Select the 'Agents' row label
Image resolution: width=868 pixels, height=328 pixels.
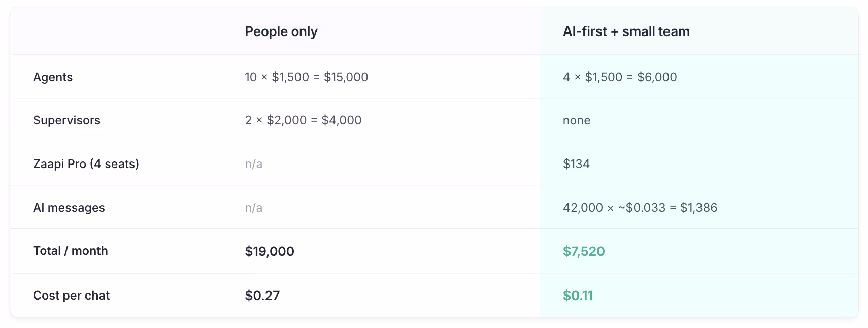tap(53, 77)
